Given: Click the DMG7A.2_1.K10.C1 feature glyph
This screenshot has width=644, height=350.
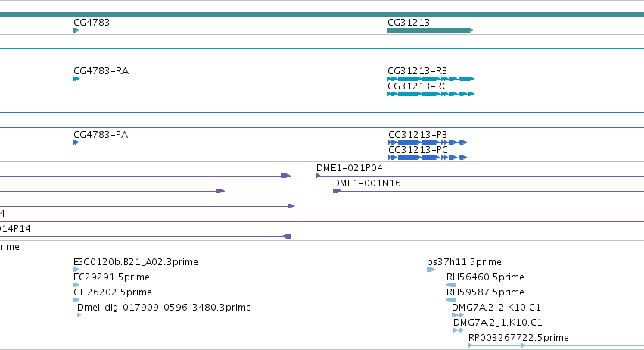Looking at the screenshot, I should coord(459,330).
